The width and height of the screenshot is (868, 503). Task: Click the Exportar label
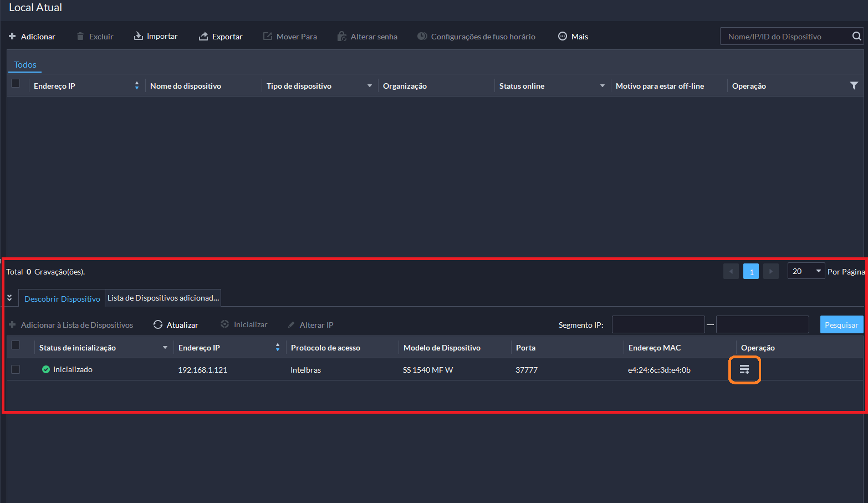click(227, 37)
